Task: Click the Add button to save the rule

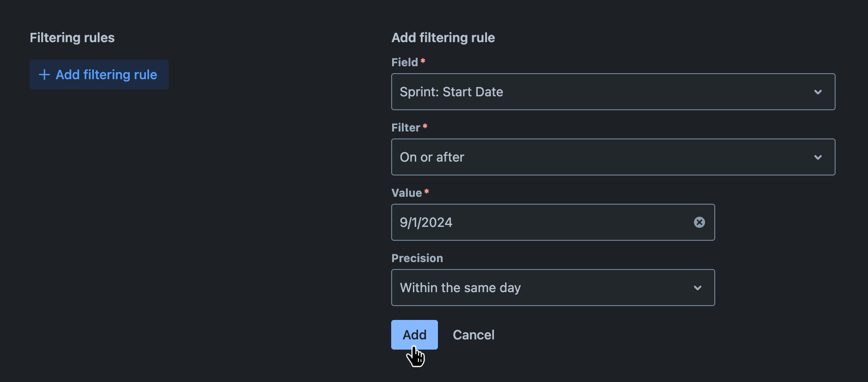Action: coord(414,334)
